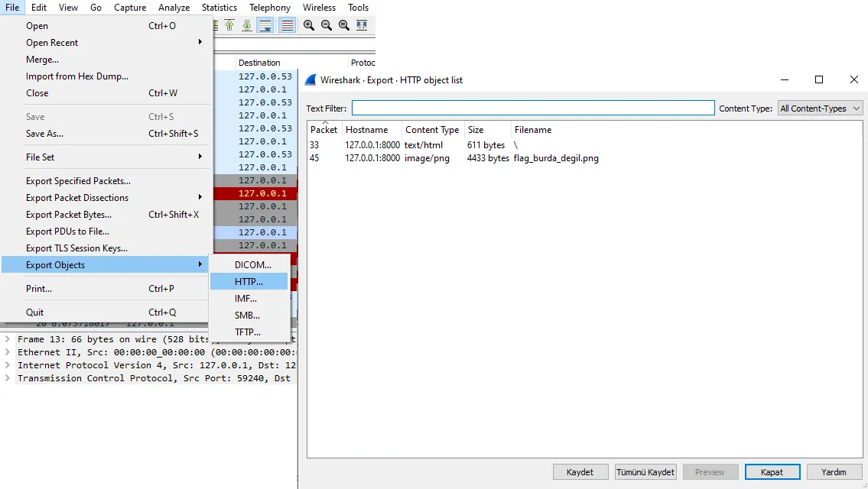The image size is (868, 489).
Task: Expand the Frame 13 details row
Action: (x=7, y=339)
